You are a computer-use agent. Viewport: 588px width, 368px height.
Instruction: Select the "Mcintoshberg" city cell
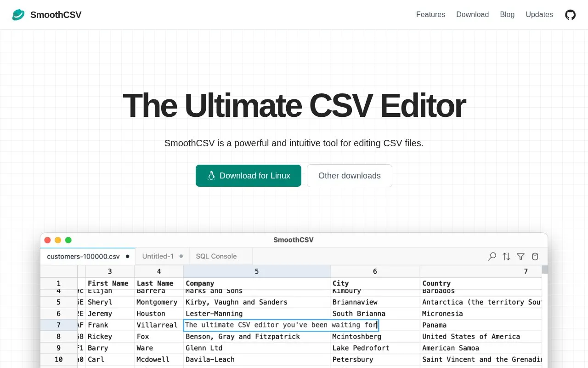[375, 337]
